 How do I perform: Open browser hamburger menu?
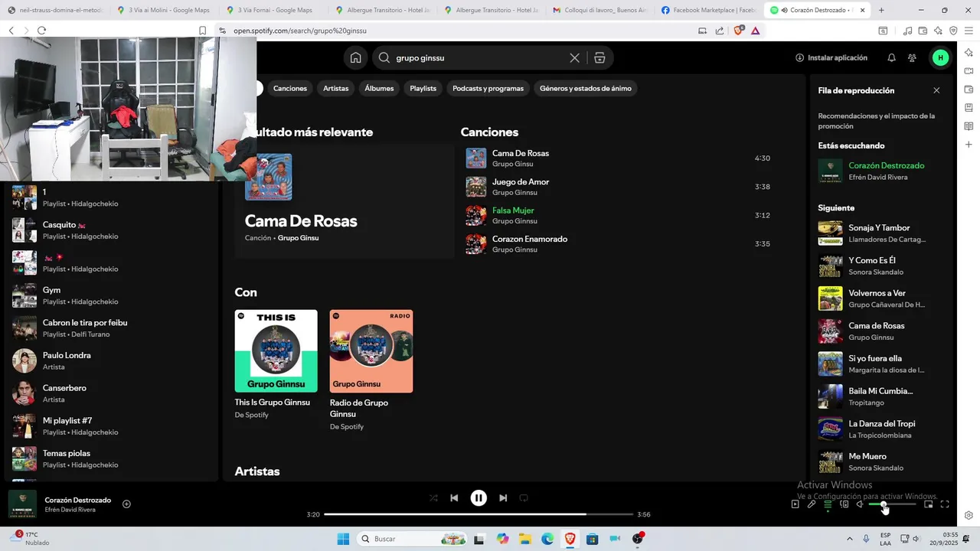[x=969, y=31]
